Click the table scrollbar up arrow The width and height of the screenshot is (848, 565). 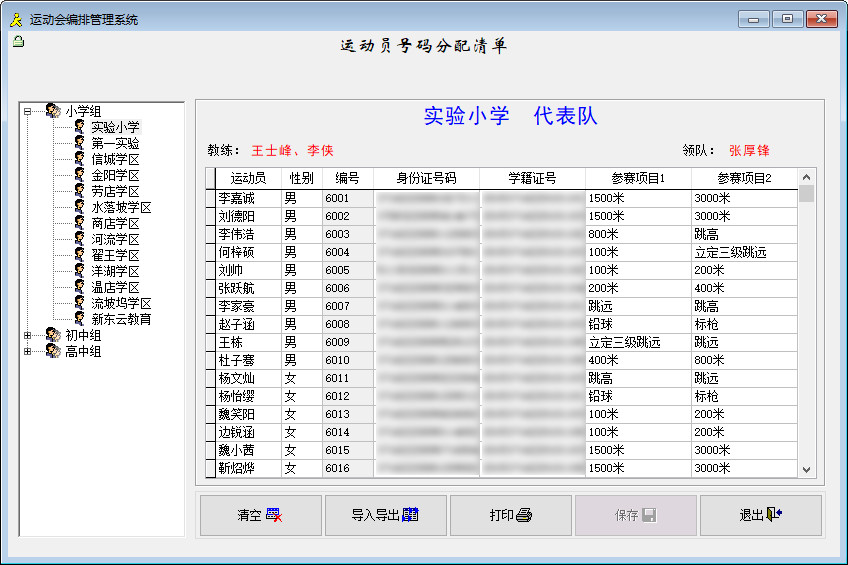(806, 177)
